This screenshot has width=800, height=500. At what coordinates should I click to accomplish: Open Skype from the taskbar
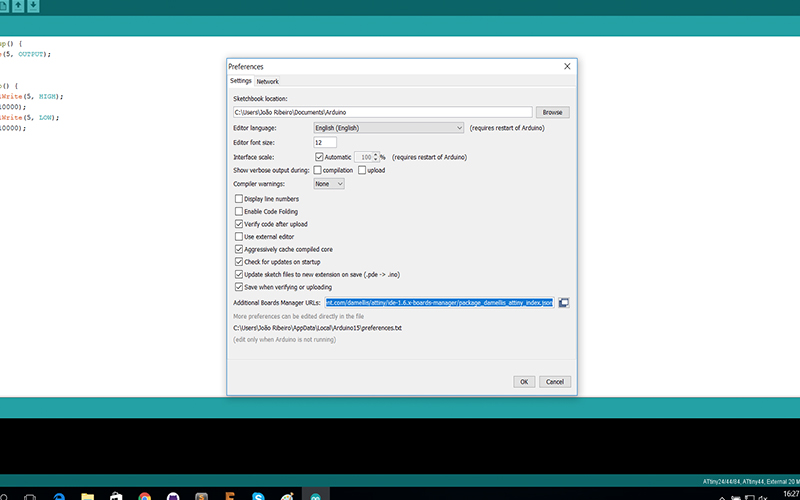pyautogui.click(x=258, y=496)
